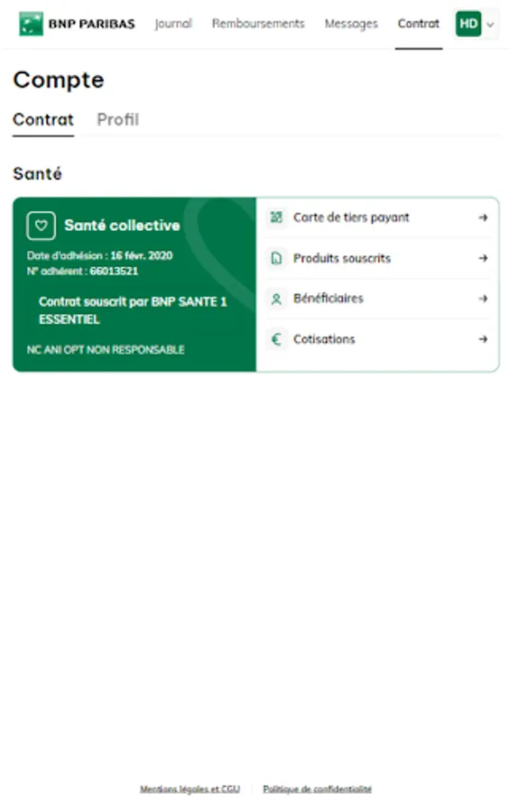Click the heart icon on Santé collective card
This screenshot has height=812, width=509.
pyautogui.click(x=41, y=226)
